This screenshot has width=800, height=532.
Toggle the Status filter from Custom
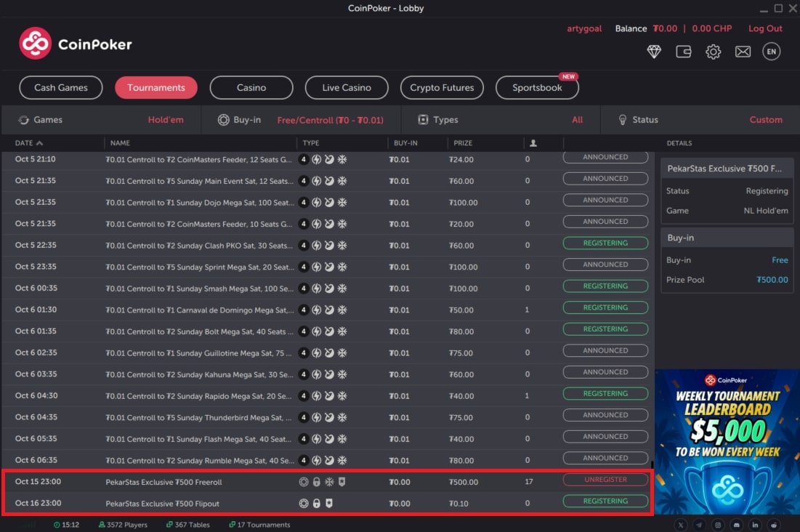click(x=766, y=120)
